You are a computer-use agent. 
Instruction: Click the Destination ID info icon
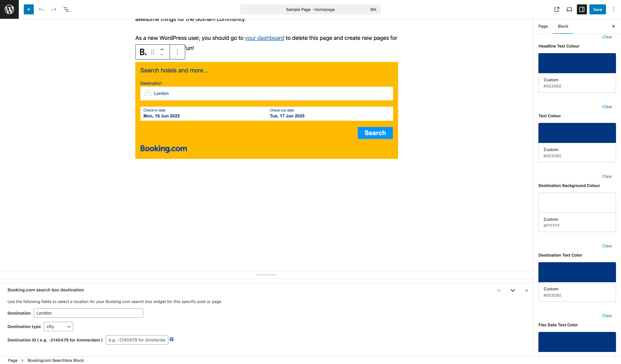click(171, 339)
